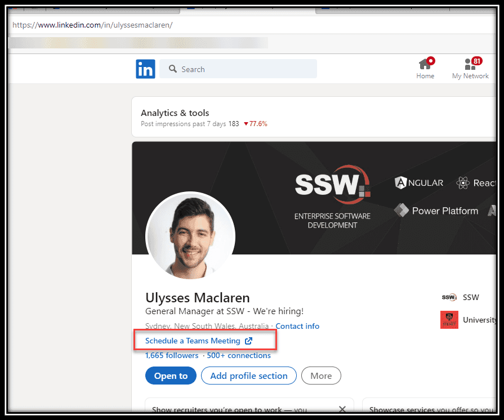Go to Home via the house icon
504x420 pixels.
(425, 64)
